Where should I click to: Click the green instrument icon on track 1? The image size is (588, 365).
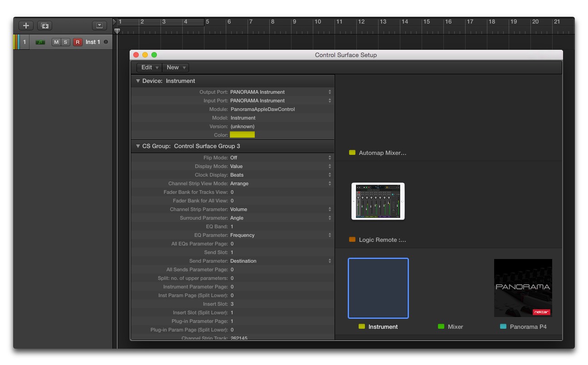coord(40,42)
